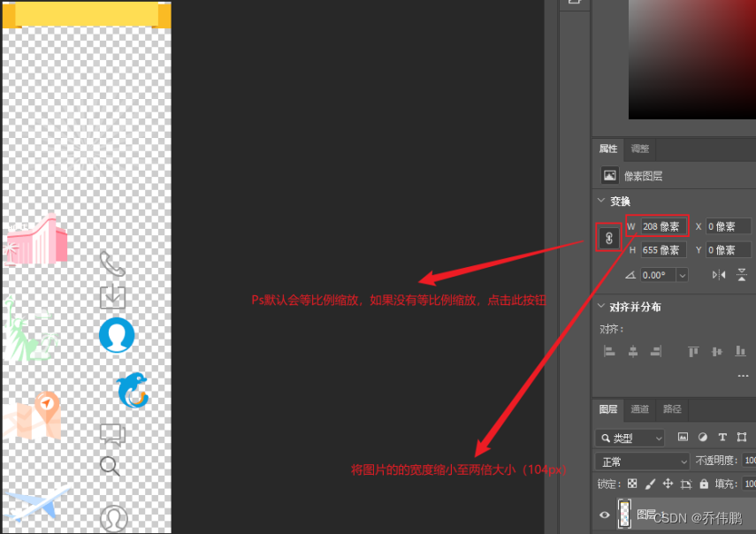
Task: Open the blend mode 正常 dropdown
Action: pyautogui.click(x=643, y=462)
